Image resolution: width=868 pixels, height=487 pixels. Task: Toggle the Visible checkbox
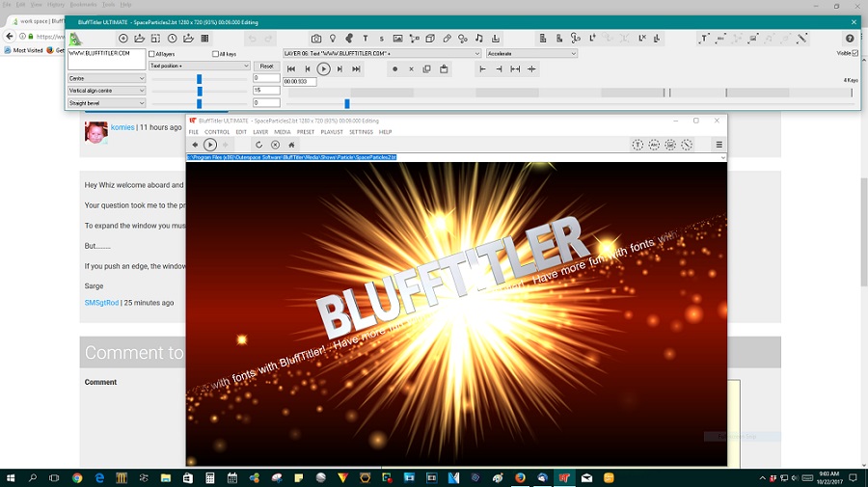click(x=854, y=54)
